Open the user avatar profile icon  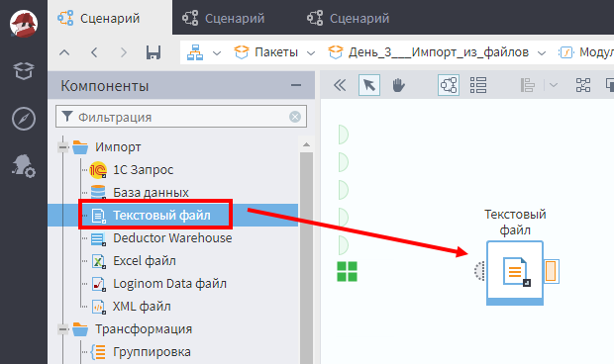[x=24, y=24]
